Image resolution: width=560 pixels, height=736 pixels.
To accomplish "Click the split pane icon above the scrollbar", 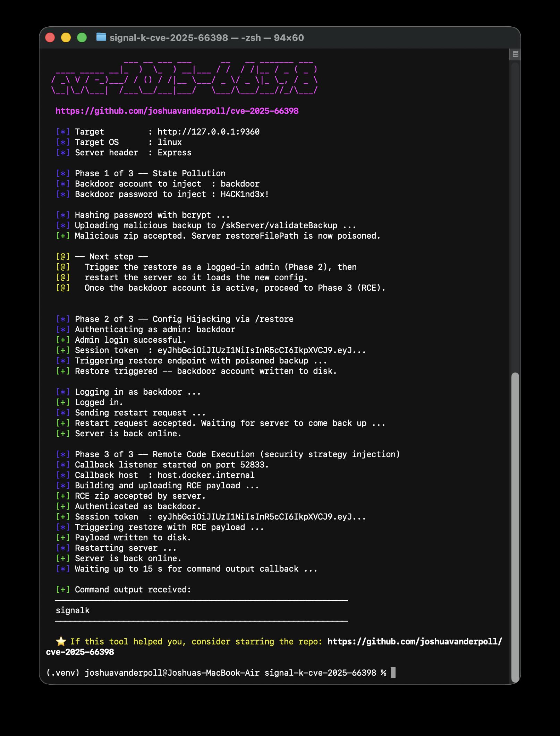I will [x=515, y=54].
